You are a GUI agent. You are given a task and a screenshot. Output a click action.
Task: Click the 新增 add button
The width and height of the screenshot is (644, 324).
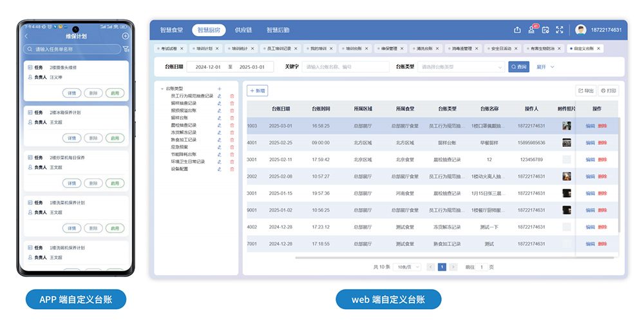tap(258, 91)
